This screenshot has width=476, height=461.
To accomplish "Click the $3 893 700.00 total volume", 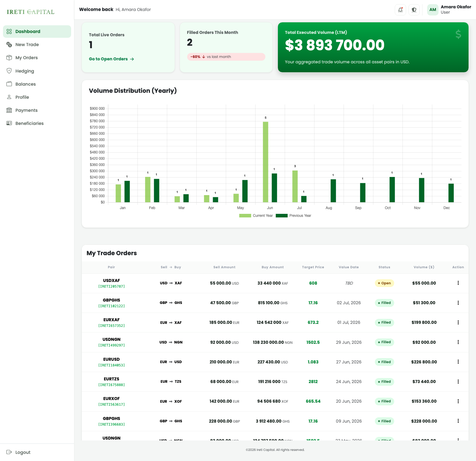I will [335, 45].
